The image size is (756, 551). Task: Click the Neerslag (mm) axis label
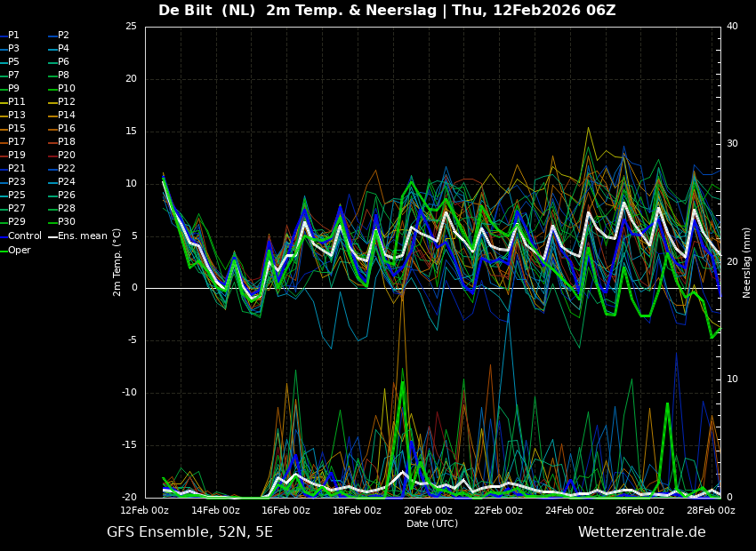tap(747, 262)
